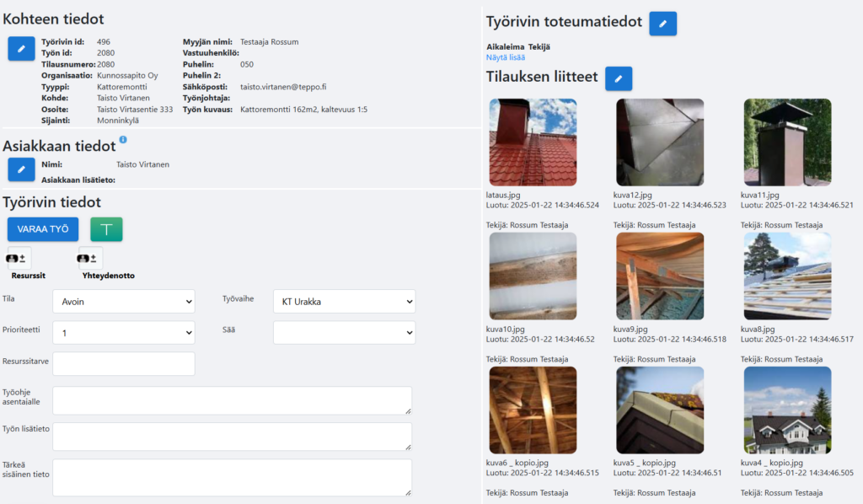Click the green T button
This screenshot has height=504, width=863.
106,229
